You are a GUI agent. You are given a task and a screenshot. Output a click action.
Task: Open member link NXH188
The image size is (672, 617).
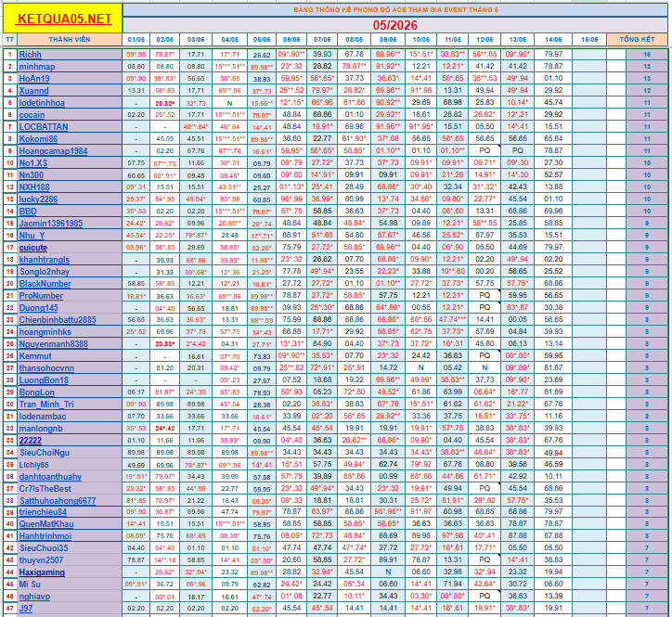click(x=34, y=186)
